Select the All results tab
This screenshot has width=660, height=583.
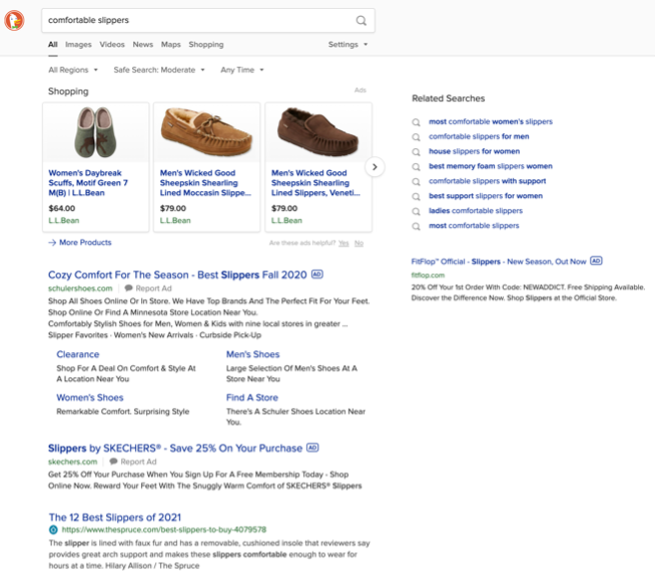tap(53, 45)
